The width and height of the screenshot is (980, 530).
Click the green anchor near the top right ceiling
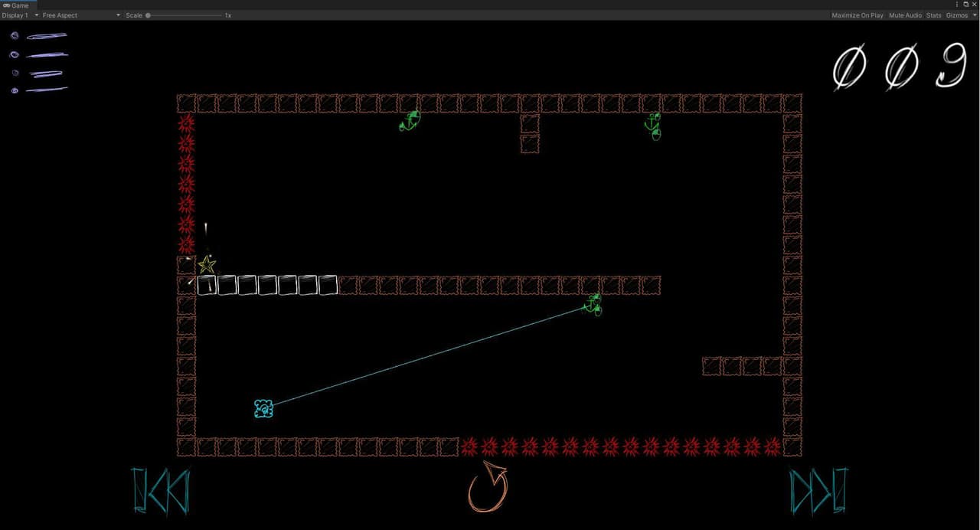pos(653,126)
